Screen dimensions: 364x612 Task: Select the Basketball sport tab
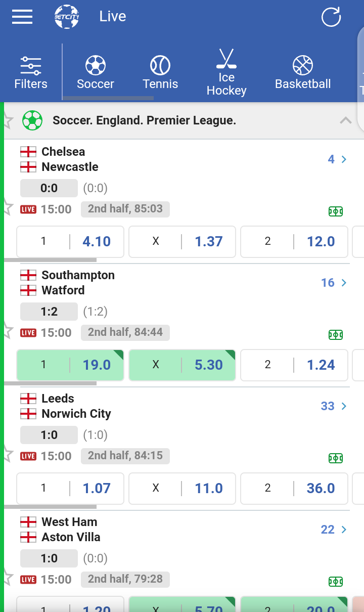[x=303, y=73]
